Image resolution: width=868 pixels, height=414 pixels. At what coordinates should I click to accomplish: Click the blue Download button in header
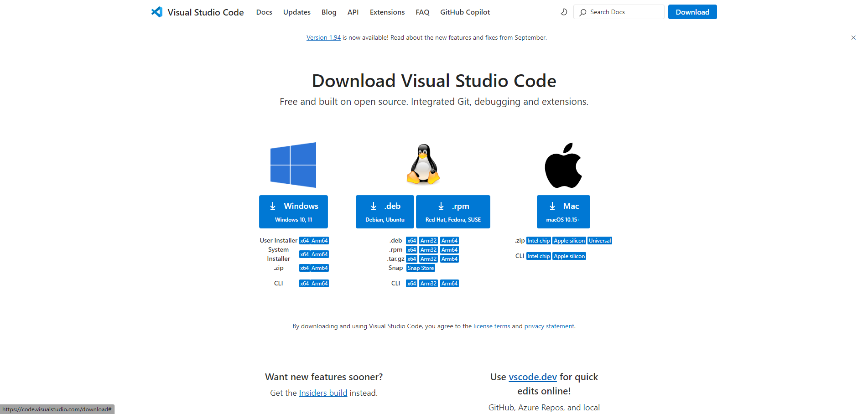coord(692,12)
